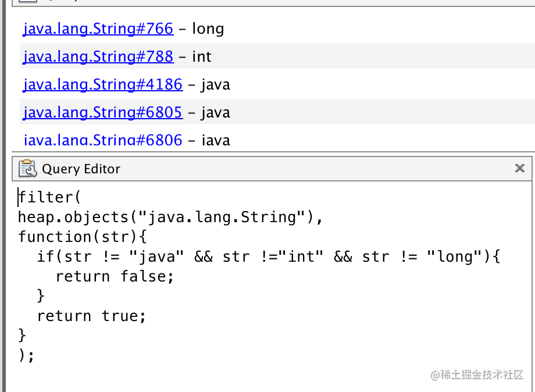The width and height of the screenshot is (535, 392).
Task: Open the java.lang.String#788 result link
Action: tap(98, 56)
